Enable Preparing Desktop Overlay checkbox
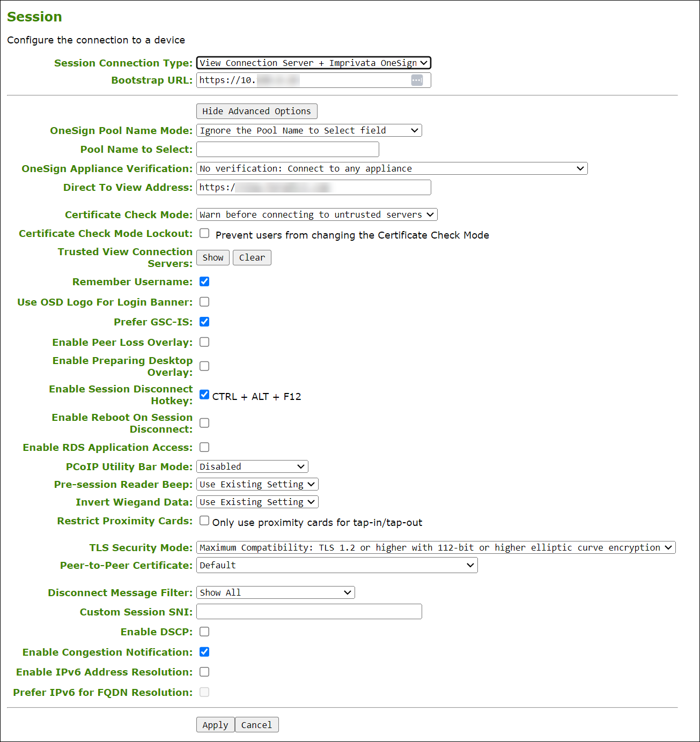 click(204, 366)
